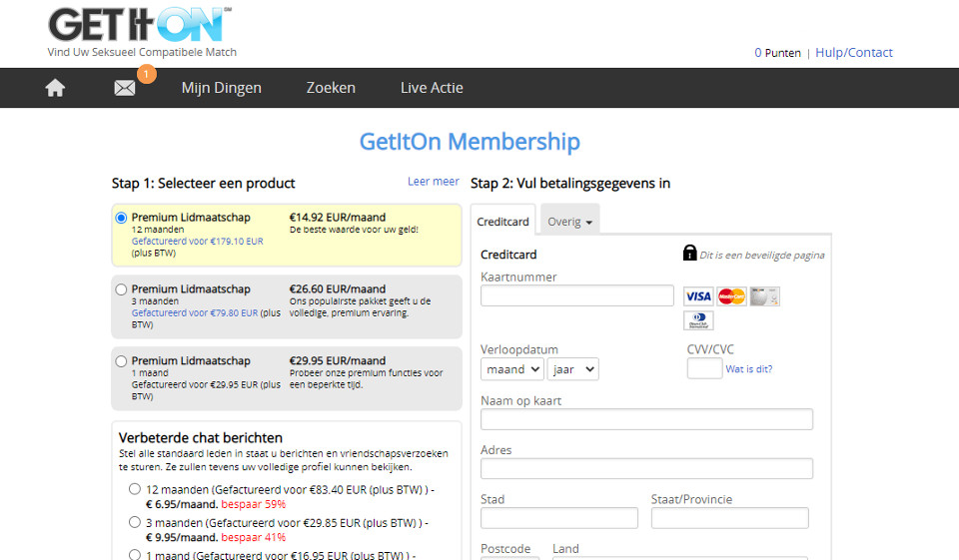This screenshot has width=959, height=560.
Task: Go to the home page icon
Action: point(55,88)
